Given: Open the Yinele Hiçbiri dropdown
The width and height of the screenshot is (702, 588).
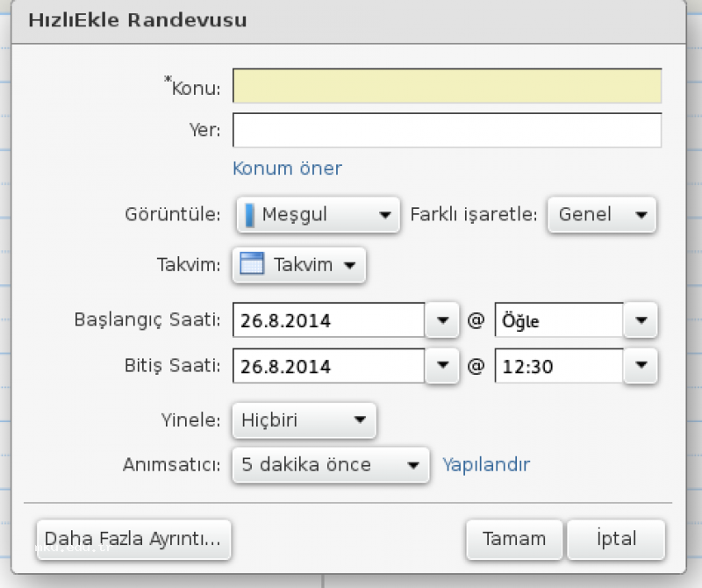Looking at the screenshot, I should click(304, 420).
